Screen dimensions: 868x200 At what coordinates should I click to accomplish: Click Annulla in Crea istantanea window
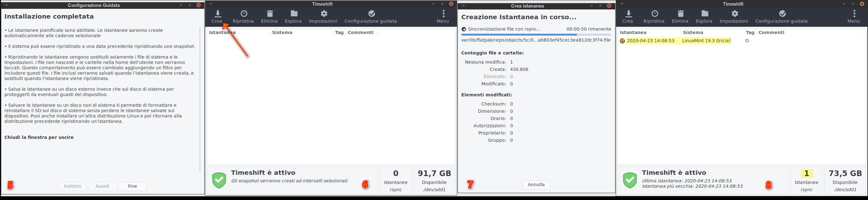536,185
